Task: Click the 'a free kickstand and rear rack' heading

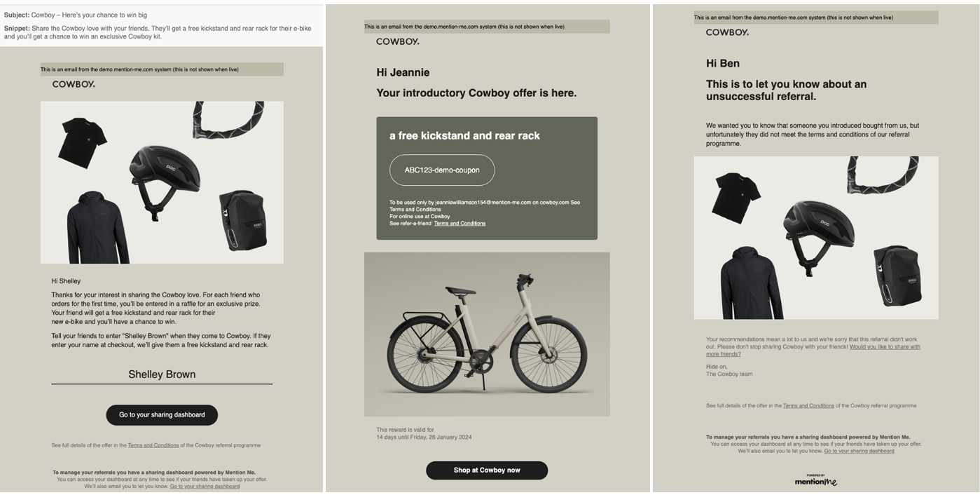Action: pyautogui.click(x=464, y=136)
